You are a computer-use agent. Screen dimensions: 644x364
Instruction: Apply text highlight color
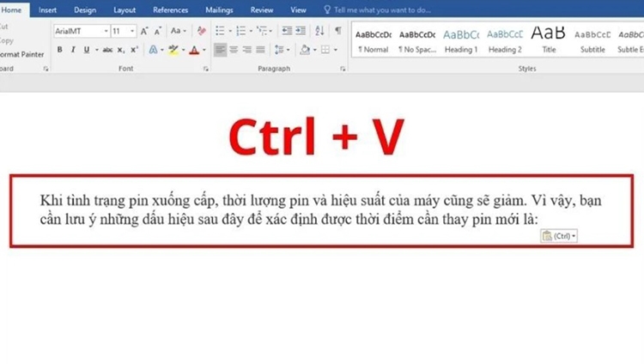point(173,50)
